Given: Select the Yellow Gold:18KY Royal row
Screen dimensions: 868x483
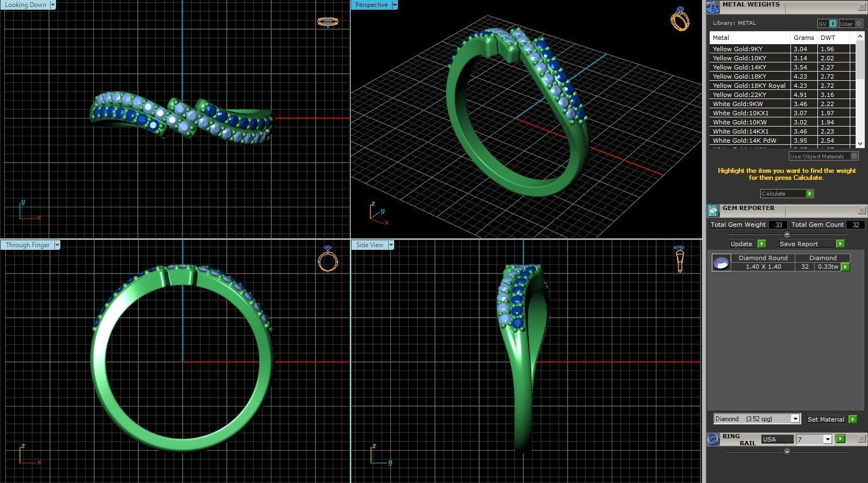Looking at the screenshot, I should point(782,86).
